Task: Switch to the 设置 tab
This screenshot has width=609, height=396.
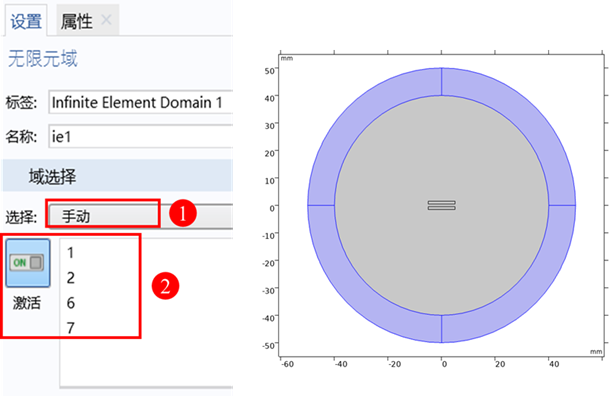Action: pyautogui.click(x=26, y=21)
